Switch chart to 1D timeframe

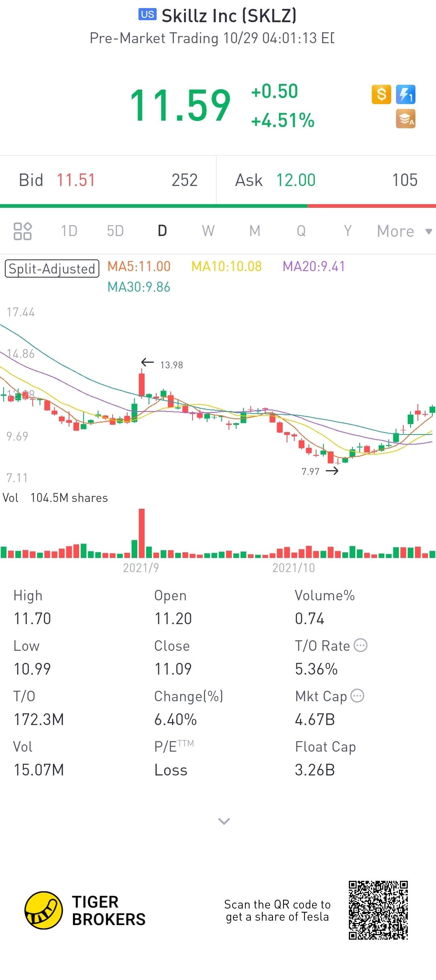[69, 231]
